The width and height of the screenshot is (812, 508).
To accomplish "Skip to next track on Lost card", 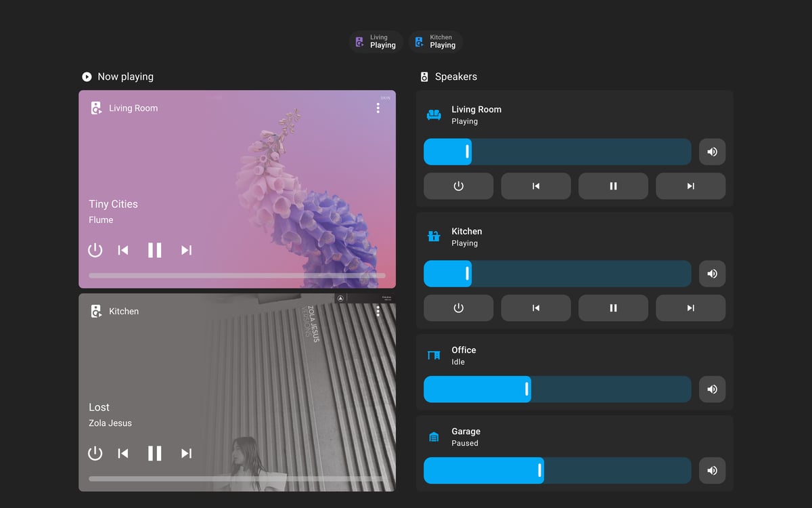I will [x=187, y=453].
